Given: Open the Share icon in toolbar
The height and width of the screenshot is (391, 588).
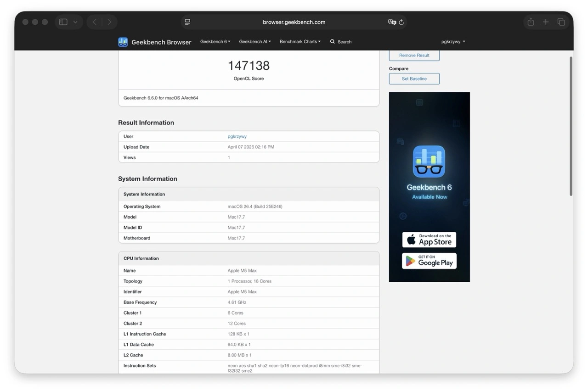Looking at the screenshot, I should point(531,22).
